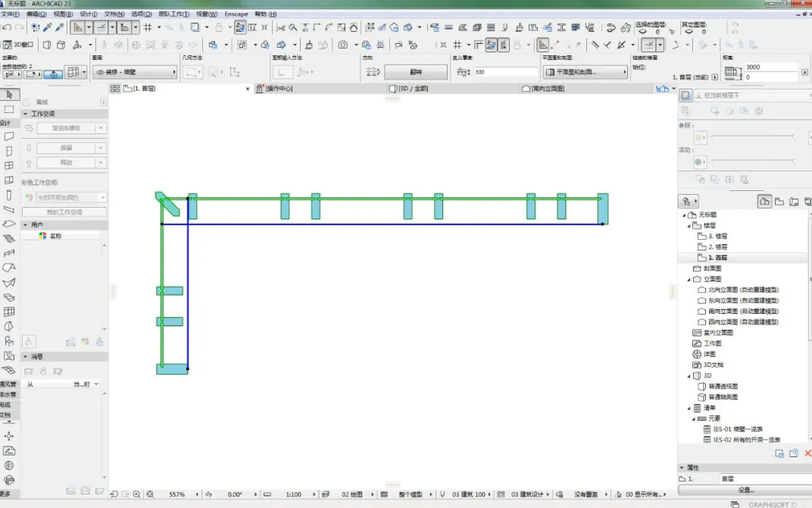Select the Slab tool in the toolbox
812x508 pixels.
pos(9,224)
